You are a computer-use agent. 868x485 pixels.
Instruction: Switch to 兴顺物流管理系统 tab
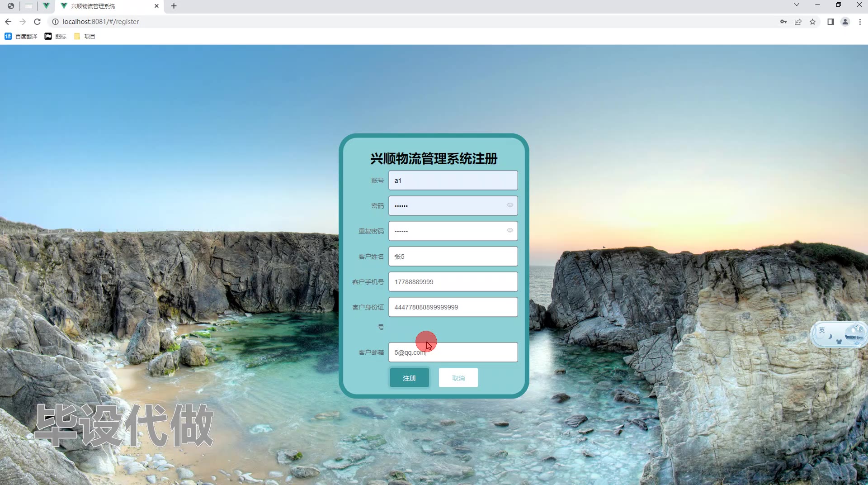[x=108, y=6]
